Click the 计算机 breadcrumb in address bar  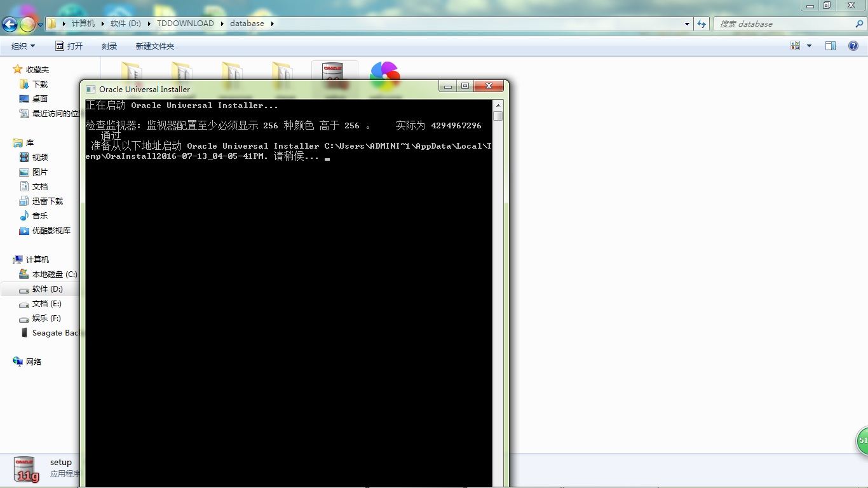[83, 24]
